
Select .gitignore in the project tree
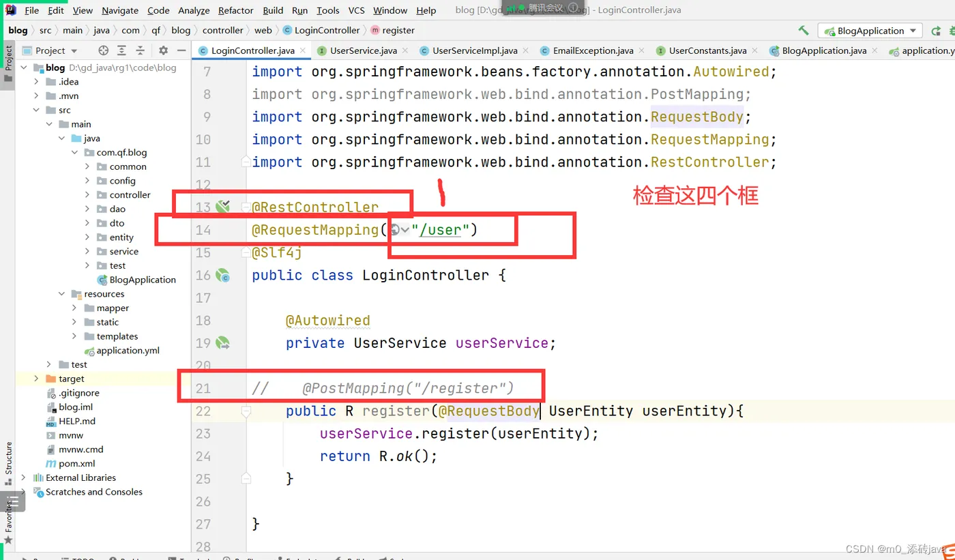72,393
